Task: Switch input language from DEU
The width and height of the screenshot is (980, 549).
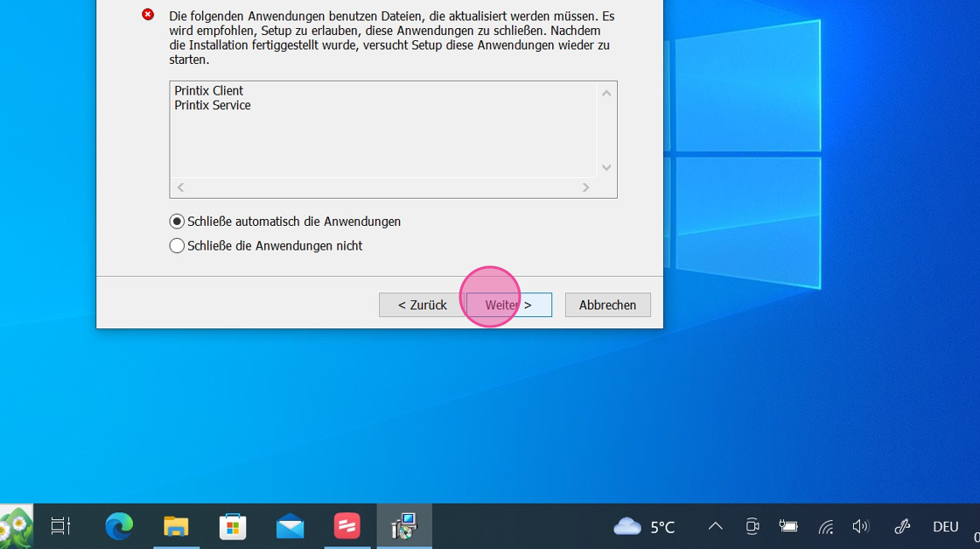Action: (x=946, y=526)
